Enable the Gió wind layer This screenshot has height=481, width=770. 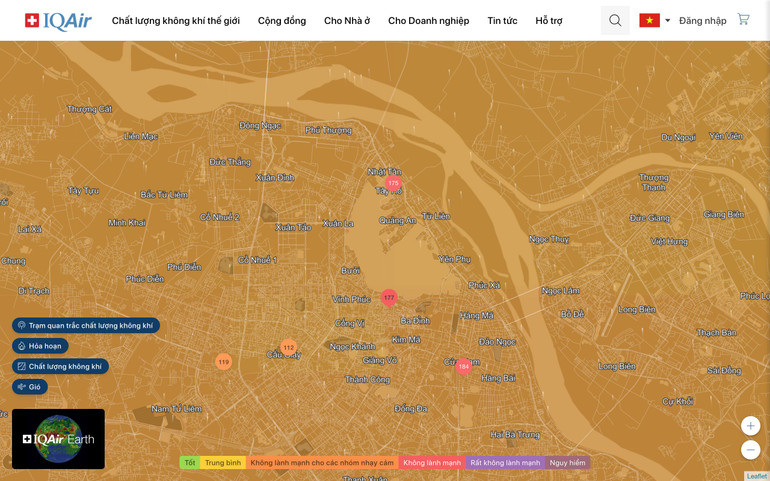30,387
